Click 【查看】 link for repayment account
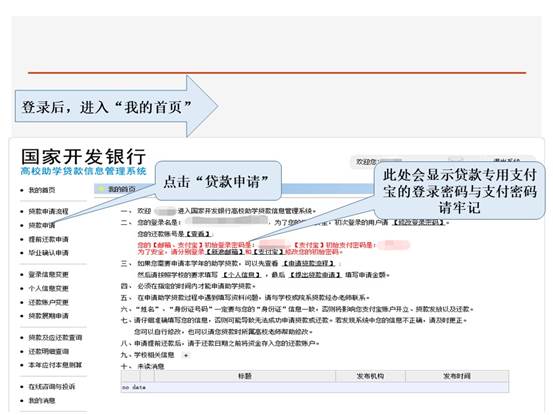 point(198,234)
